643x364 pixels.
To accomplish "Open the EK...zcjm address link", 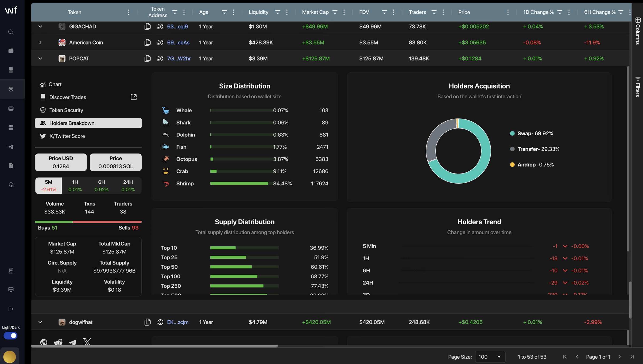I will coord(178,322).
